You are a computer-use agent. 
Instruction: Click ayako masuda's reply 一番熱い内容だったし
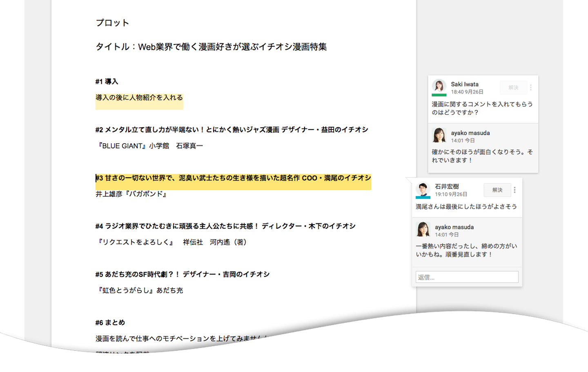[466, 250]
